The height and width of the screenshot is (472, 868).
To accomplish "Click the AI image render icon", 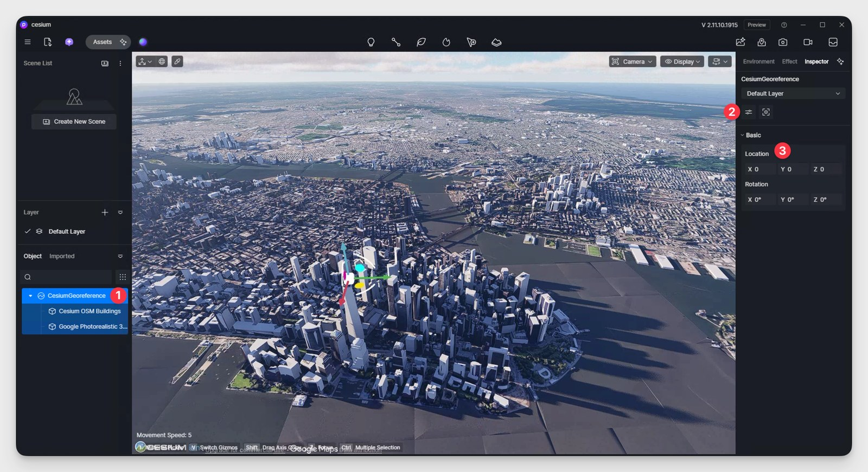I will (741, 42).
